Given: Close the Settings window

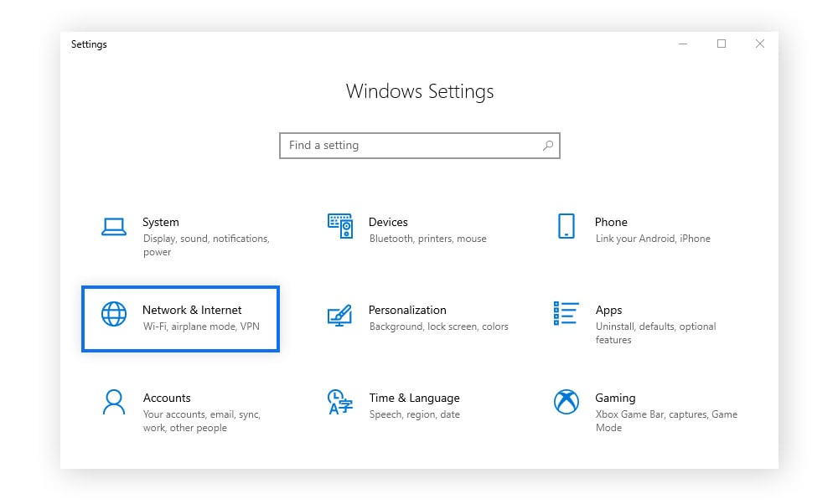Looking at the screenshot, I should click(759, 44).
